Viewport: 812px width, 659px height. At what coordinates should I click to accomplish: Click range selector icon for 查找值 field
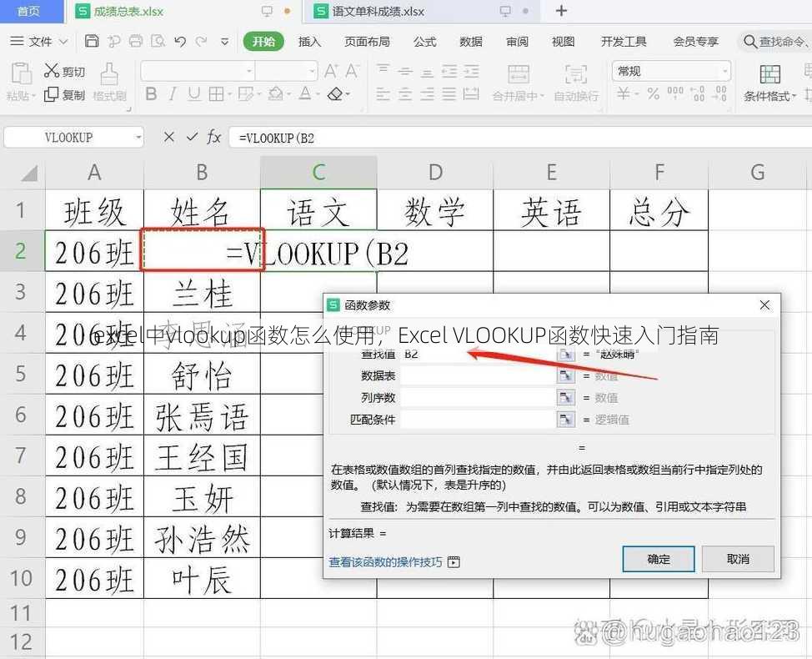566,355
